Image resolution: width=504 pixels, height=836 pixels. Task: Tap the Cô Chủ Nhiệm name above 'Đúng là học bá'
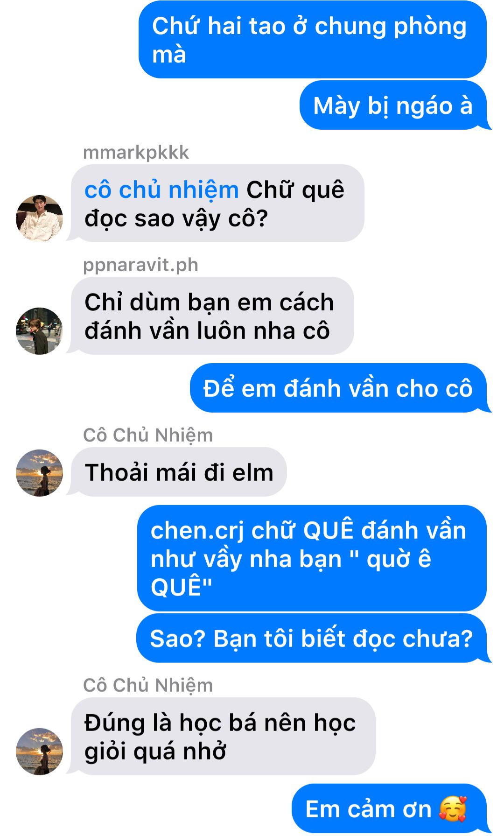pos(148,685)
